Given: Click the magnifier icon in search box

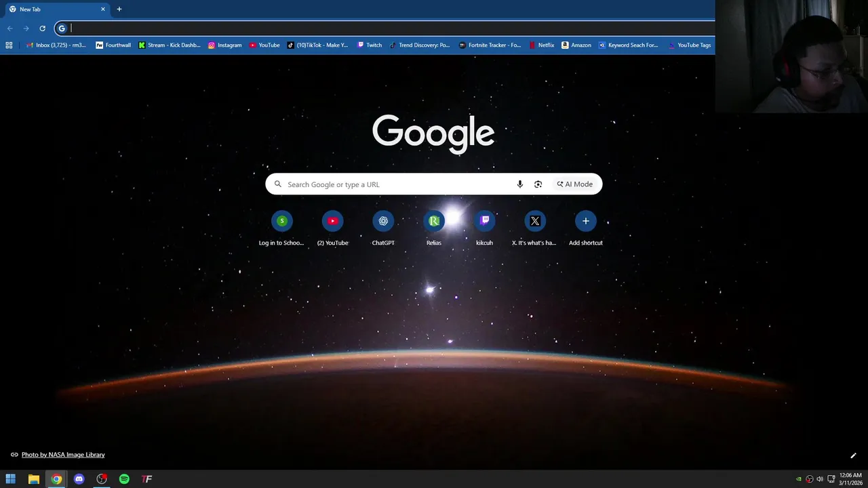Looking at the screenshot, I should point(277,184).
